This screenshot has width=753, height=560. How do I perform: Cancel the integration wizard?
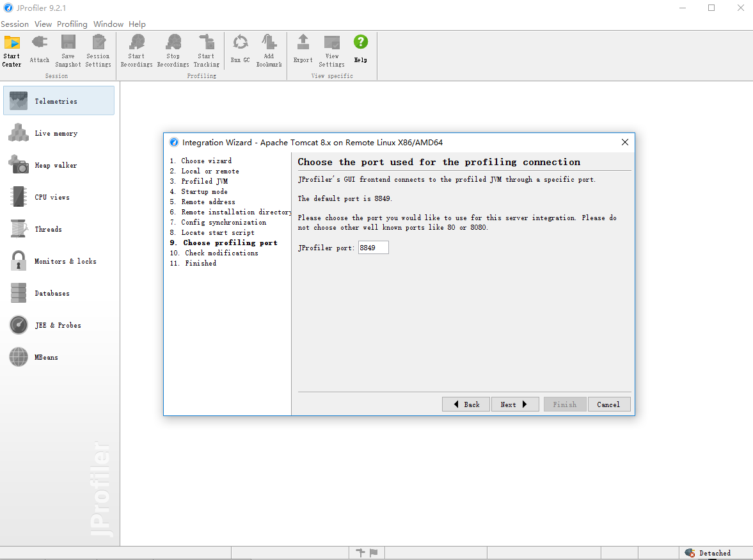[x=608, y=404]
